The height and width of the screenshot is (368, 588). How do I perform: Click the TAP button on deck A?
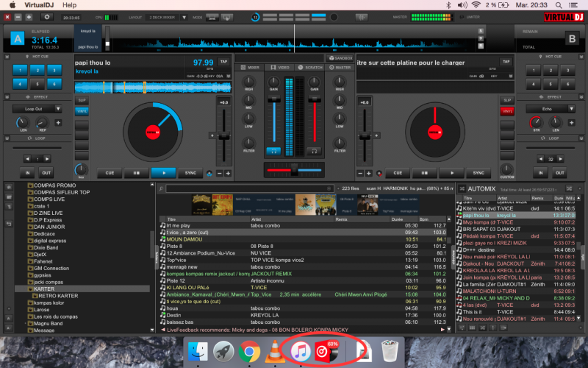pos(224,62)
